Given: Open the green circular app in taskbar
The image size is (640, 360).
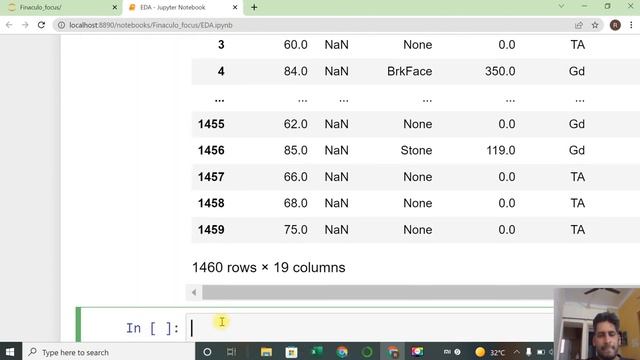Looking at the screenshot, I should pos(367,352).
